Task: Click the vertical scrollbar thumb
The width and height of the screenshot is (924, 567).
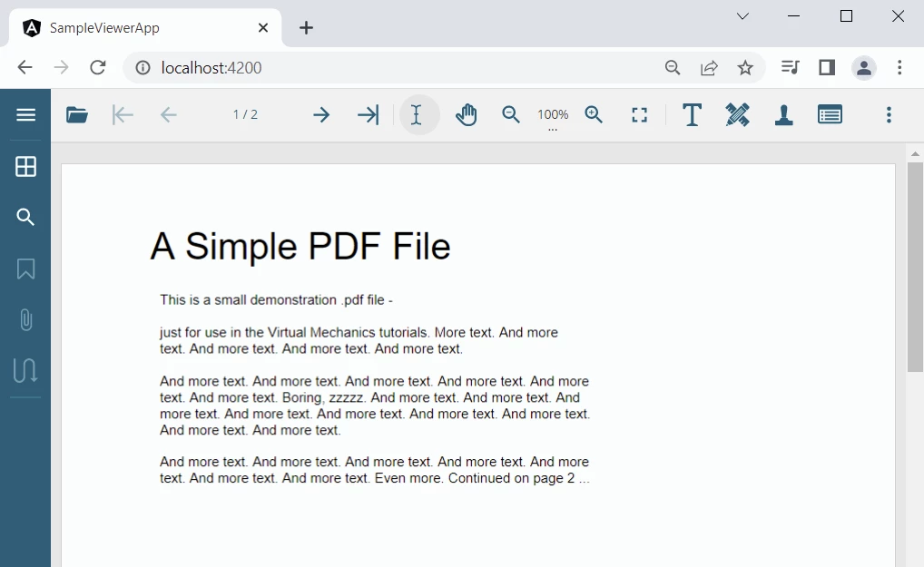Action: [x=915, y=267]
